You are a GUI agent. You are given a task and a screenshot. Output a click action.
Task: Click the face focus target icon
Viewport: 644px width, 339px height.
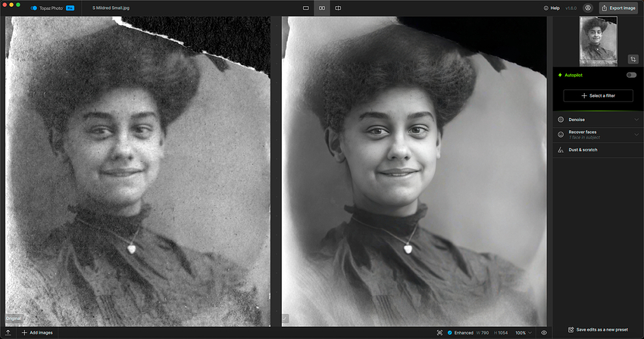(439, 333)
